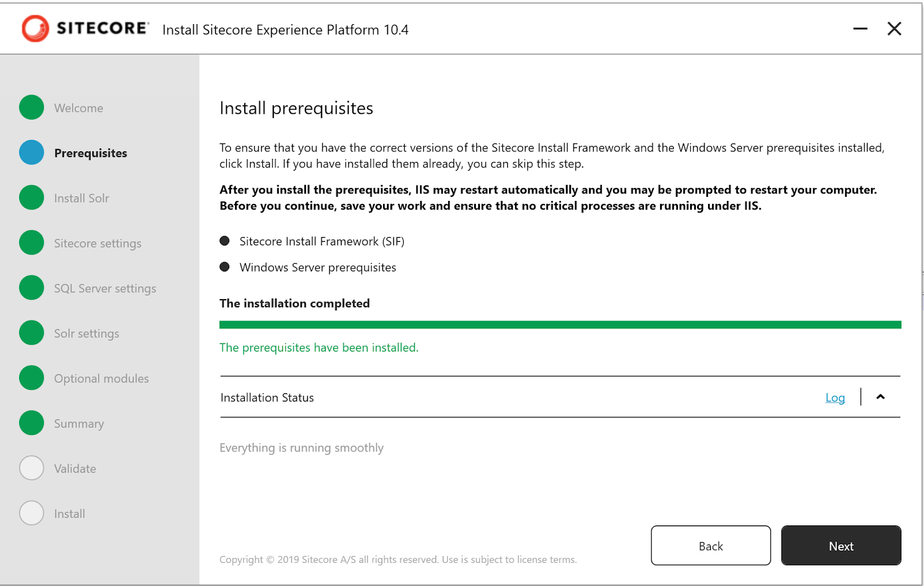Click 'The installation completed' text
The image size is (924, 586).
pos(295,304)
